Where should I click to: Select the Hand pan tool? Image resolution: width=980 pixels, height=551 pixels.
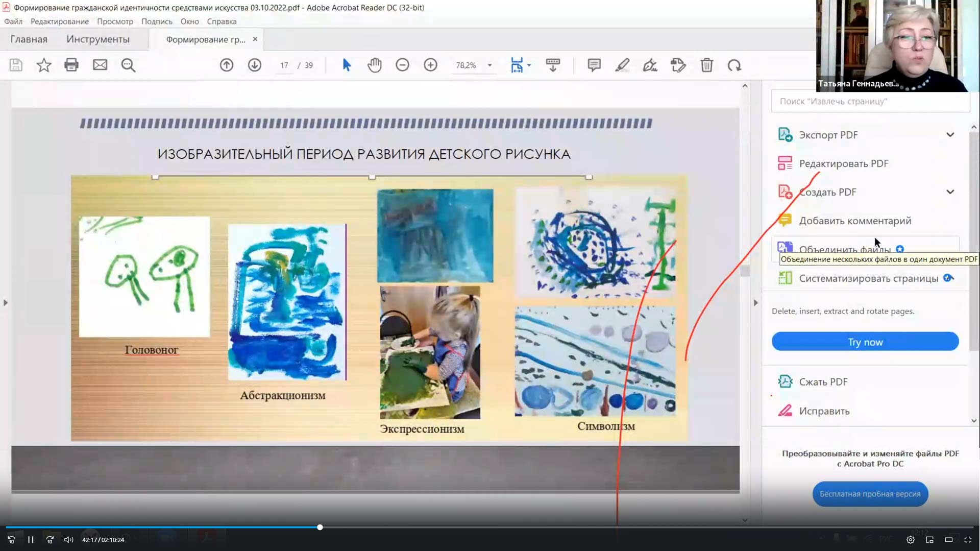[x=375, y=65]
